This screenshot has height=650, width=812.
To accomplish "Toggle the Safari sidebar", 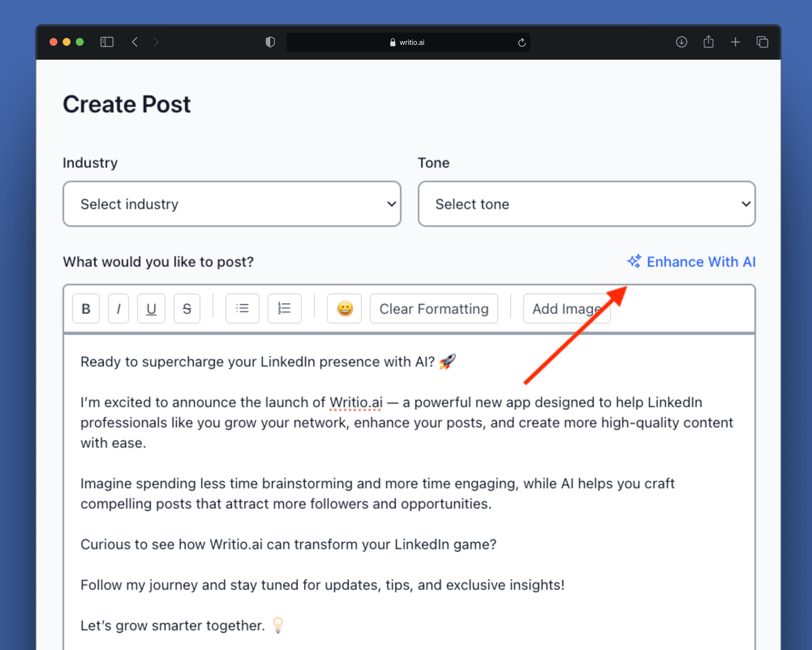I will pyautogui.click(x=107, y=42).
